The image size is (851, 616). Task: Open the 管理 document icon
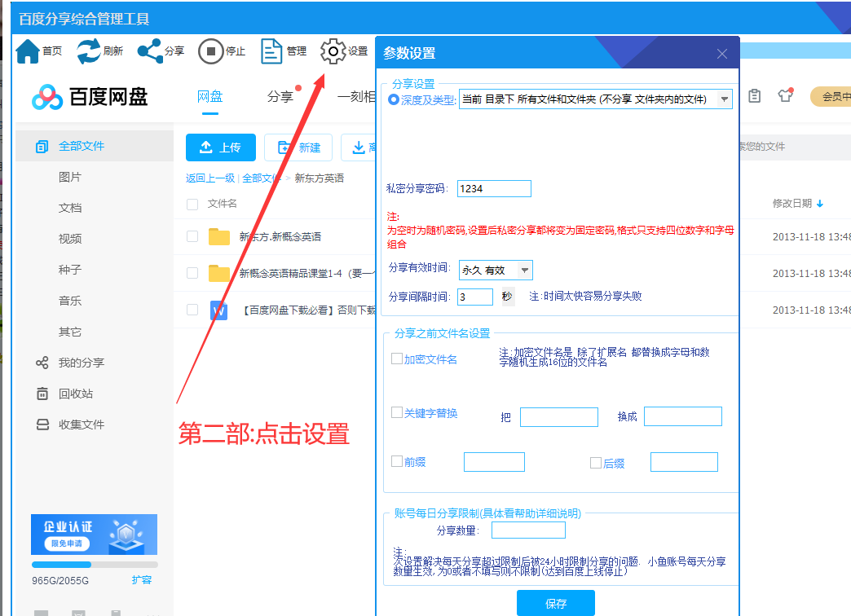click(x=271, y=51)
